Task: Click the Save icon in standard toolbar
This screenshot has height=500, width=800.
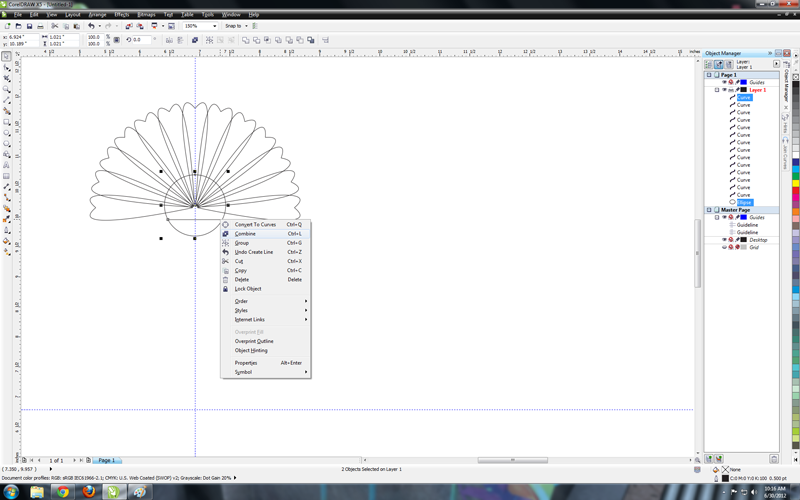Action: (29, 26)
